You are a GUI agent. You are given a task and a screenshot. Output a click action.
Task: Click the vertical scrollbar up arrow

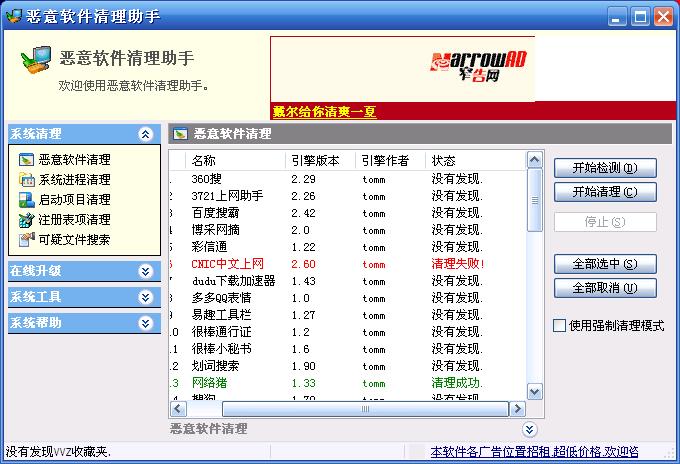(x=534, y=160)
